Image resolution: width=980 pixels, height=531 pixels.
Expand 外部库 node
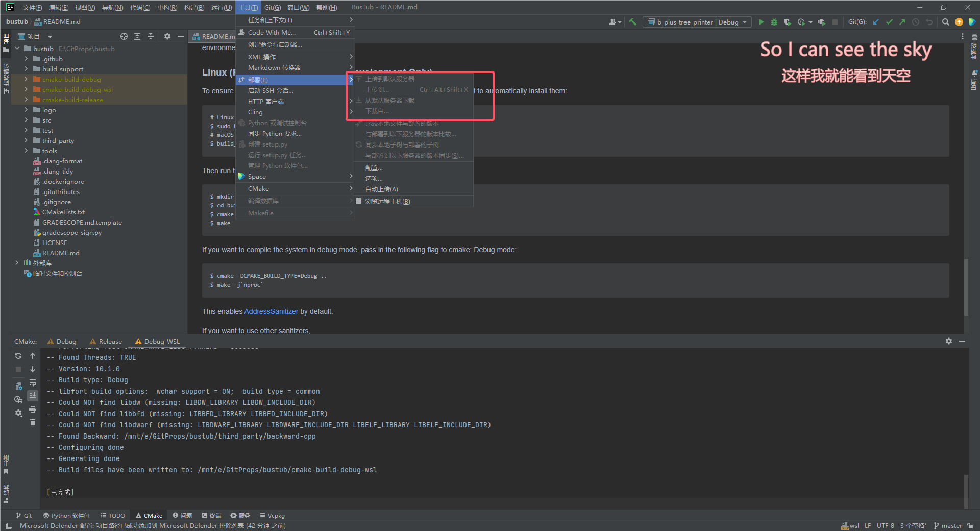(17, 263)
